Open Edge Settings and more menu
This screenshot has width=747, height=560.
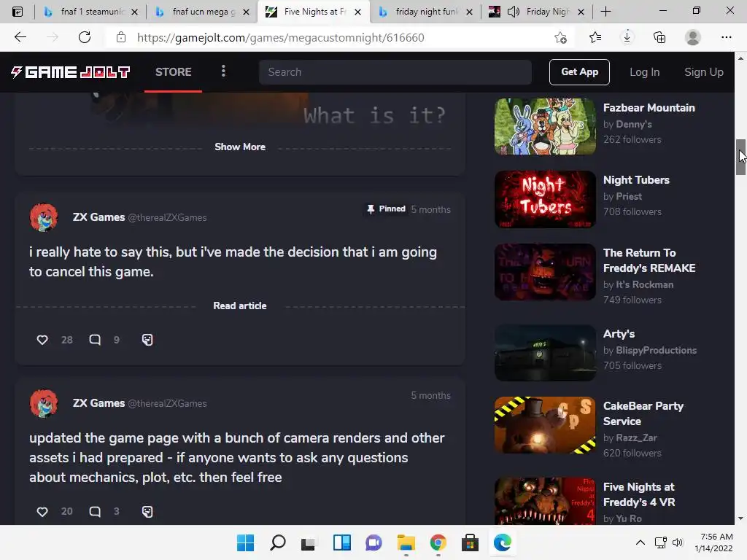pos(726,37)
